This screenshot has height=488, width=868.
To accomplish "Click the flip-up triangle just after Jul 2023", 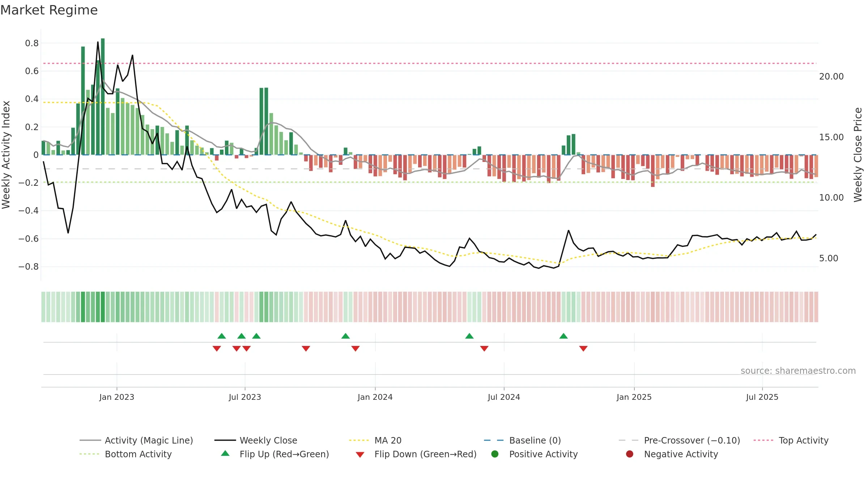I will tap(256, 336).
